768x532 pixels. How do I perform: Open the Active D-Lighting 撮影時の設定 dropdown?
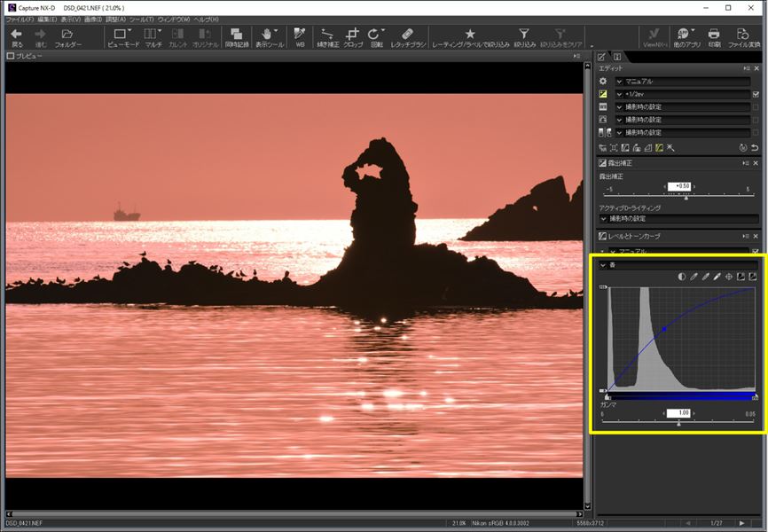click(x=678, y=218)
